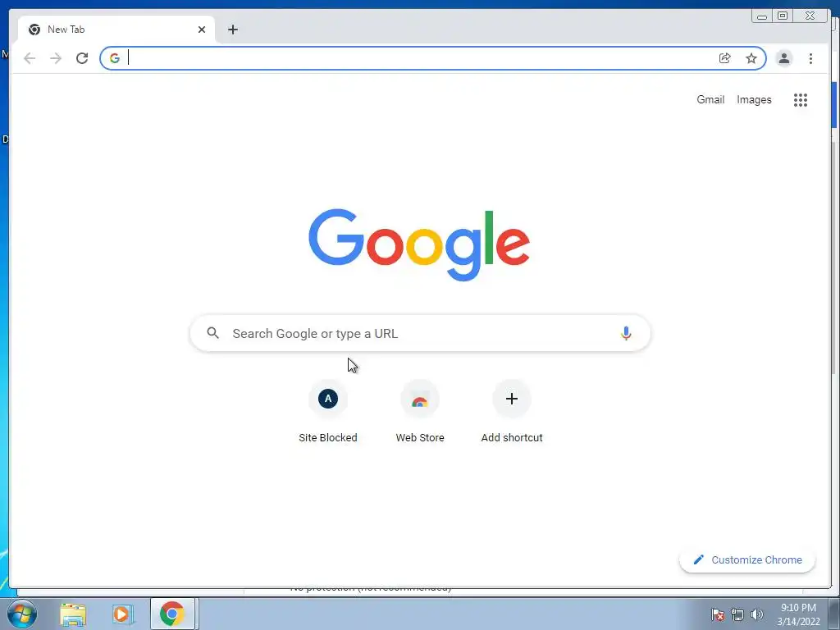
Task: Restore down the Chrome window
Action: coord(782,16)
